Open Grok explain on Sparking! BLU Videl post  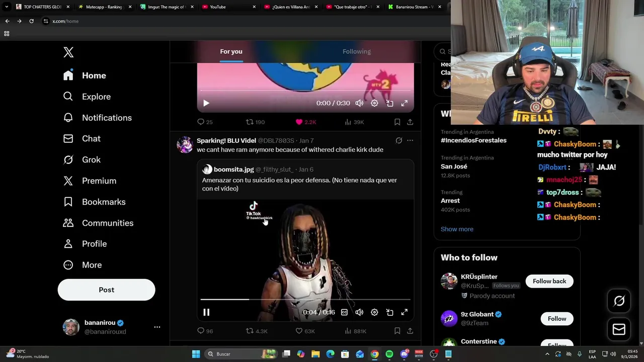pyautogui.click(x=398, y=141)
